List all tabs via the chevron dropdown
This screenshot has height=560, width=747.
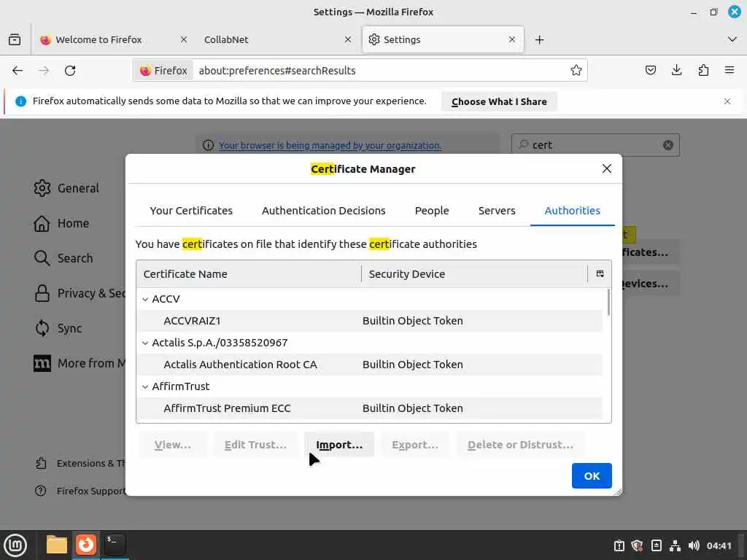tap(732, 39)
